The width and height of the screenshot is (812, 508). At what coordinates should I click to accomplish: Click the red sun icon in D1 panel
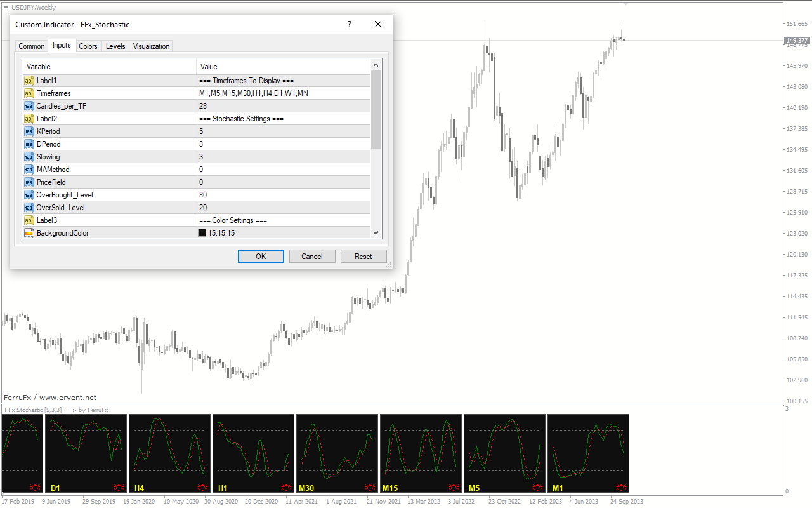(119, 487)
